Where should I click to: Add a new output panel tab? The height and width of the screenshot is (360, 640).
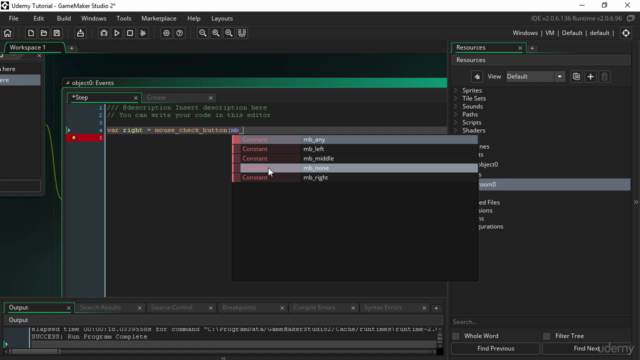[x=436, y=308]
